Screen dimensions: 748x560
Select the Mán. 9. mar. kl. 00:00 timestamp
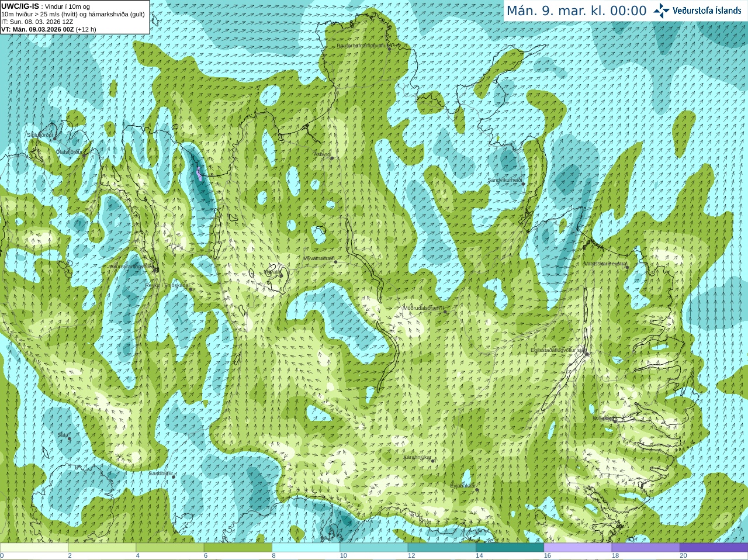click(576, 11)
